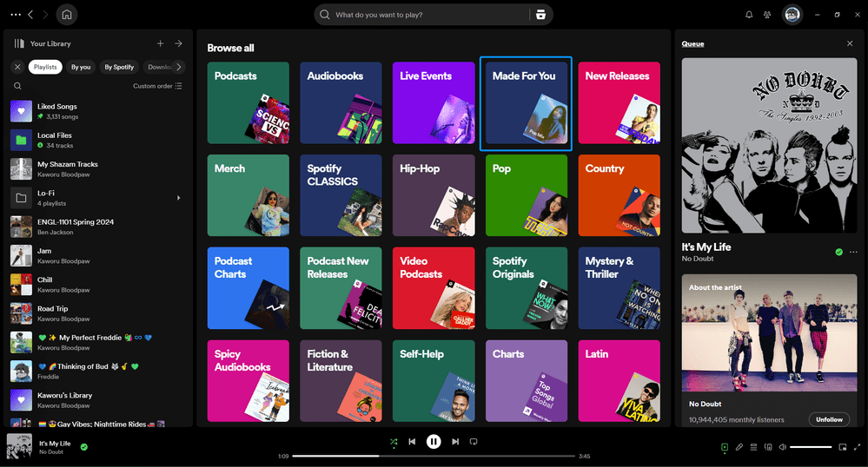Open the three-dots application menu
Screen dimensions: 868x467
tap(16, 15)
